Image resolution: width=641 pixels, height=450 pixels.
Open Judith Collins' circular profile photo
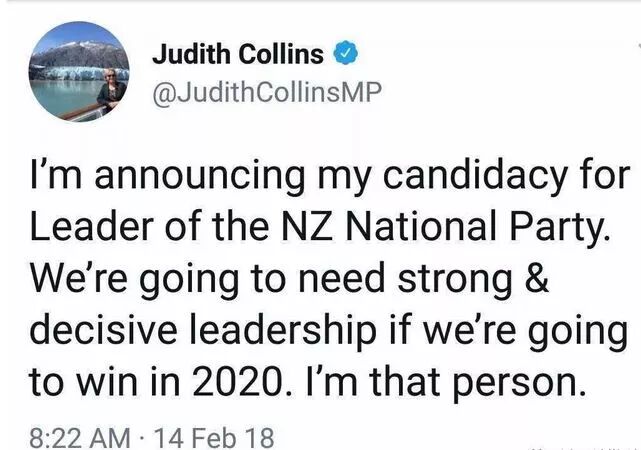click(79, 72)
